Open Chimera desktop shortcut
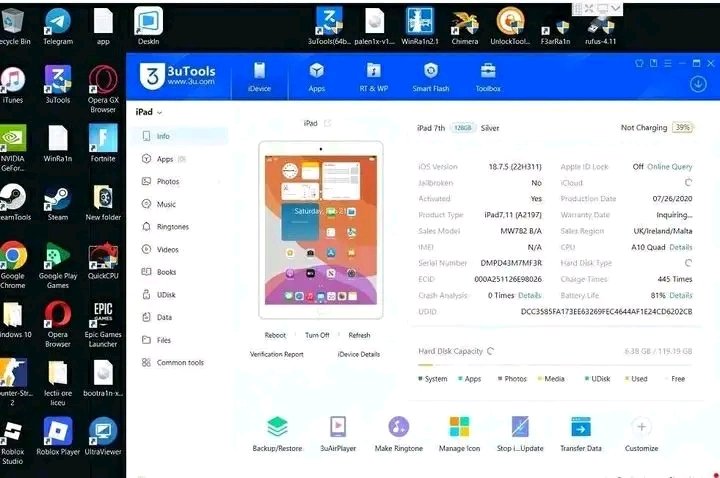720x478 pixels. tap(465, 27)
